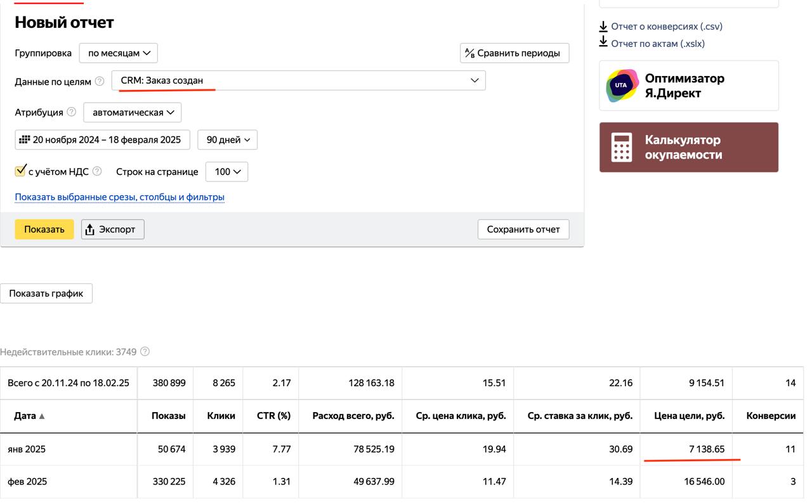Screen dimensions: 812x504
Task: Click the total spend value 128 163.18
Action: click(x=371, y=383)
